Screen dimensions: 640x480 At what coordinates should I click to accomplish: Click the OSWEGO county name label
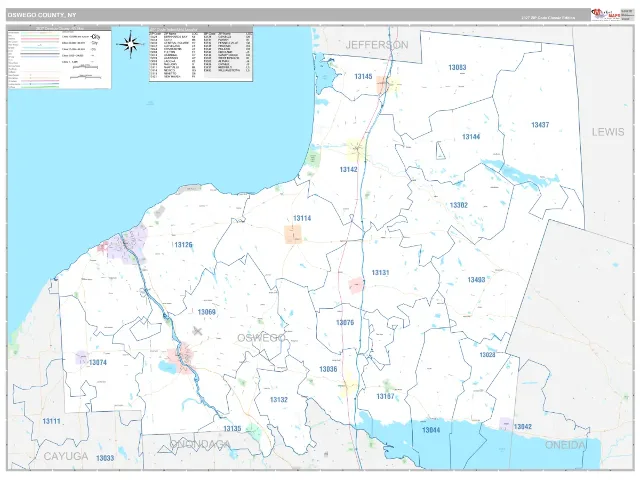(x=261, y=338)
